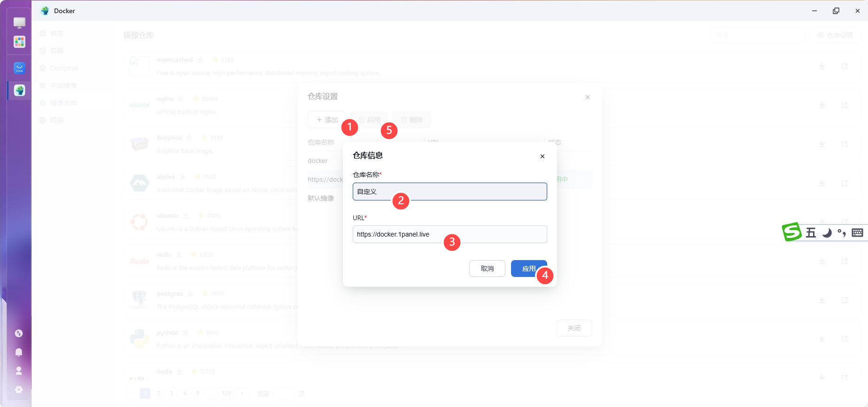Open the desktop icon in the left dock

click(x=19, y=23)
